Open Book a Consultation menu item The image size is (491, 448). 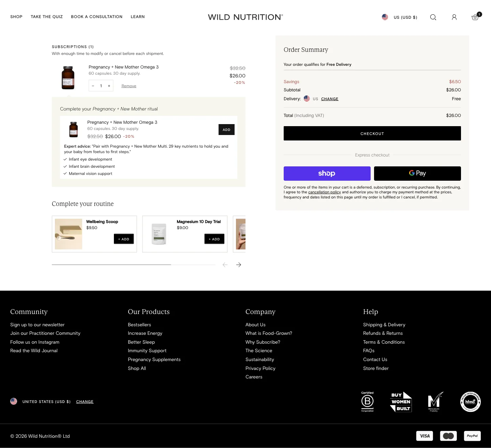[96, 17]
